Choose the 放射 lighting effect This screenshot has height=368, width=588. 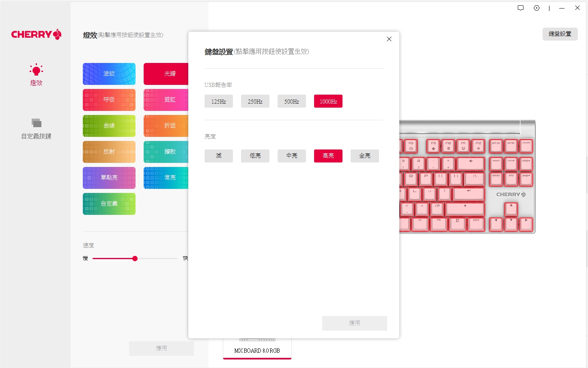(109, 152)
